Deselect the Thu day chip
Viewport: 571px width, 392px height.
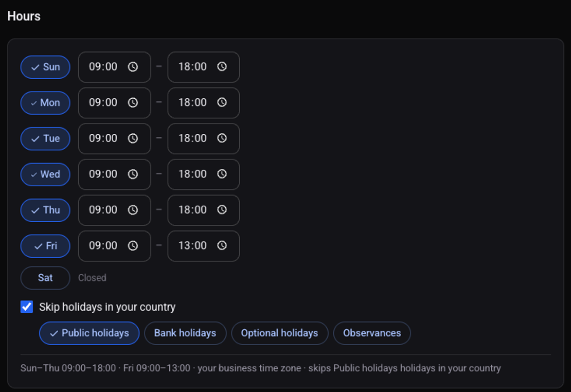(x=45, y=210)
